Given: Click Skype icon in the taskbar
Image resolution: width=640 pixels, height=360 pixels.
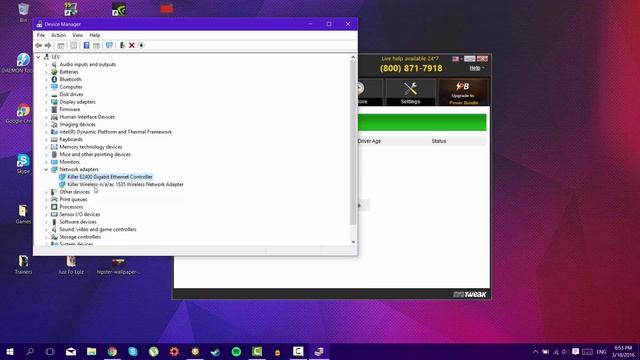Looking at the screenshot, I should point(133,351).
